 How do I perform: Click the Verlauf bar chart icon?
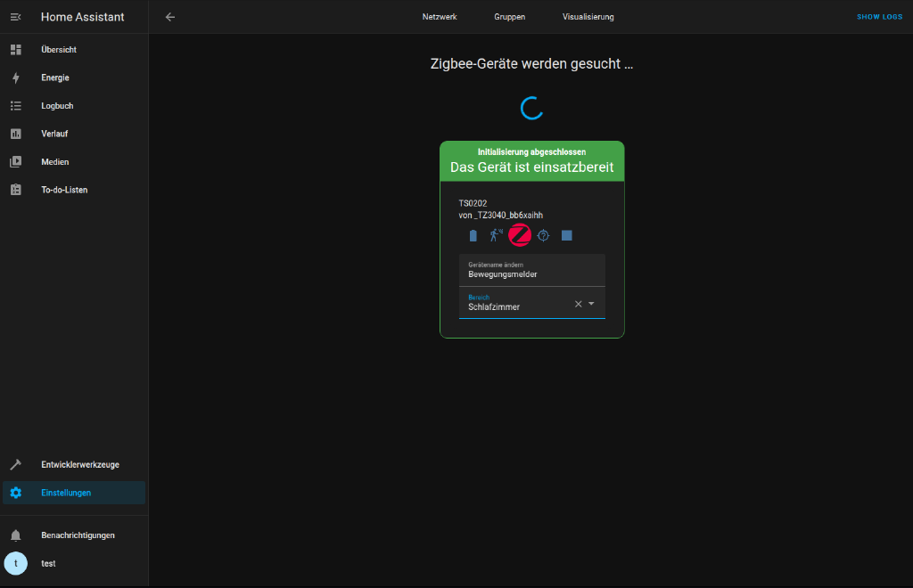pyautogui.click(x=15, y=133)
